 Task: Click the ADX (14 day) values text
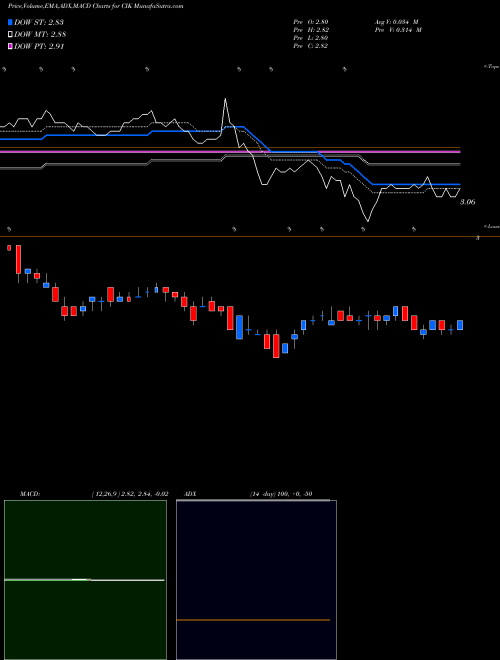(281, 494)
